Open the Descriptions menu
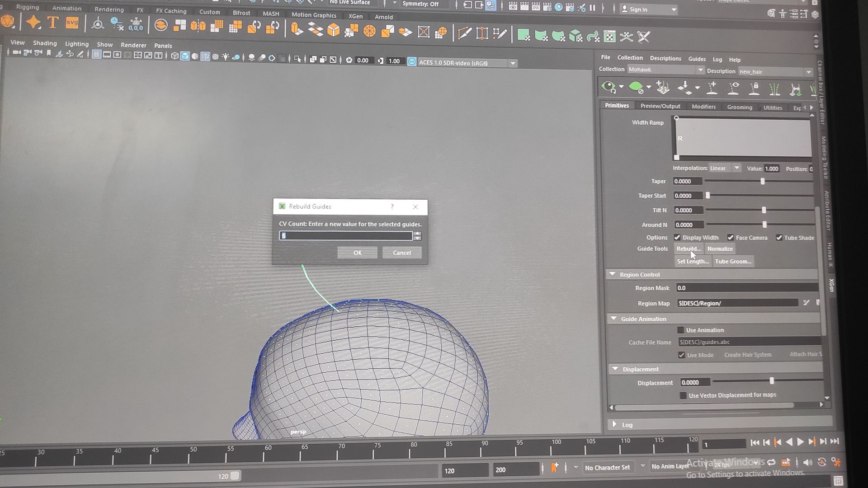This screenshot has width=868, height=488. point(665,58)
